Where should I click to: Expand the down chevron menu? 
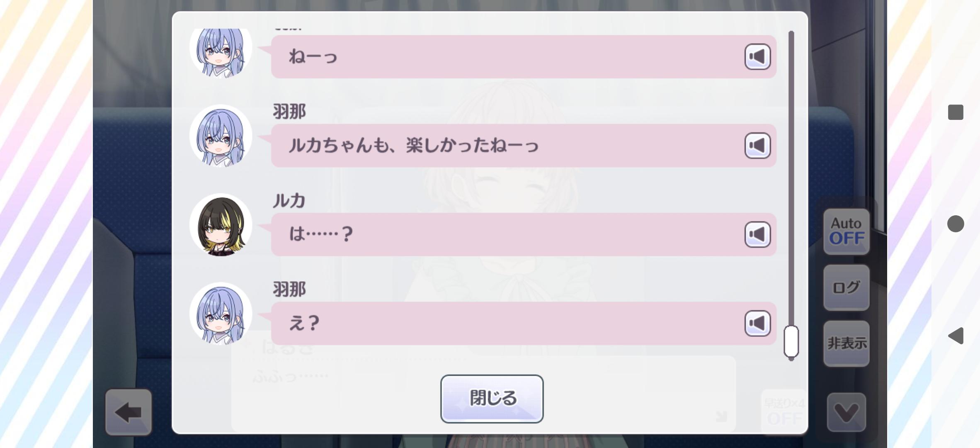846,412
